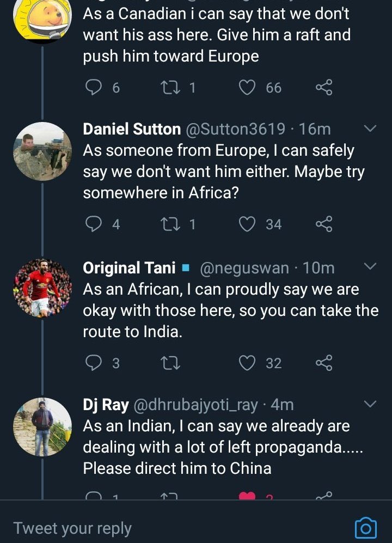Like Original Tani's tweet

(x=247, y=363)
